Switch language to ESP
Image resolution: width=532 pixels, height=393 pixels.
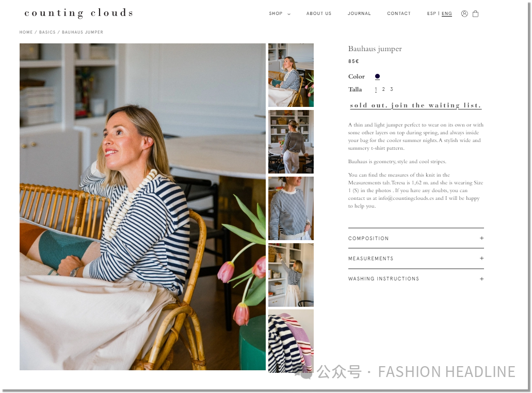point(431,13)
